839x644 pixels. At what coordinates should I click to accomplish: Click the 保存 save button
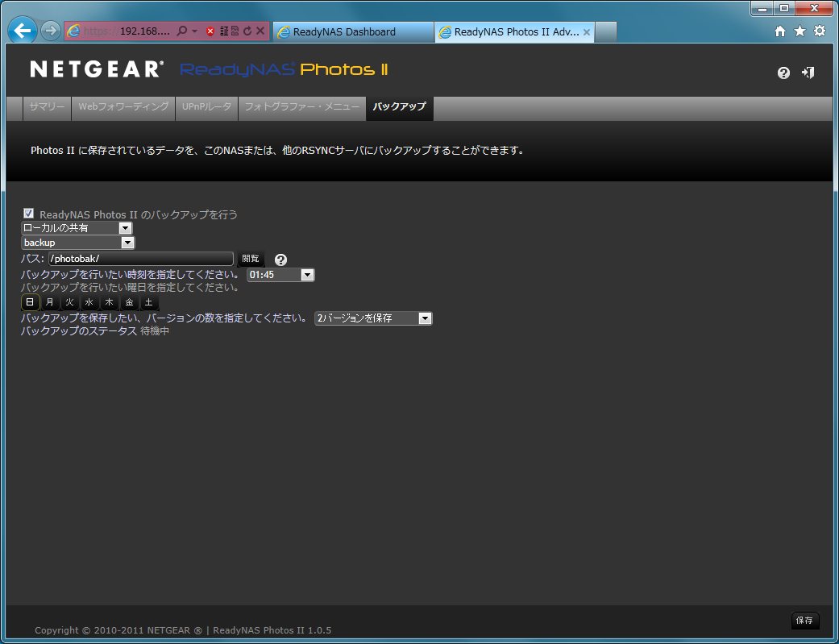804,620
